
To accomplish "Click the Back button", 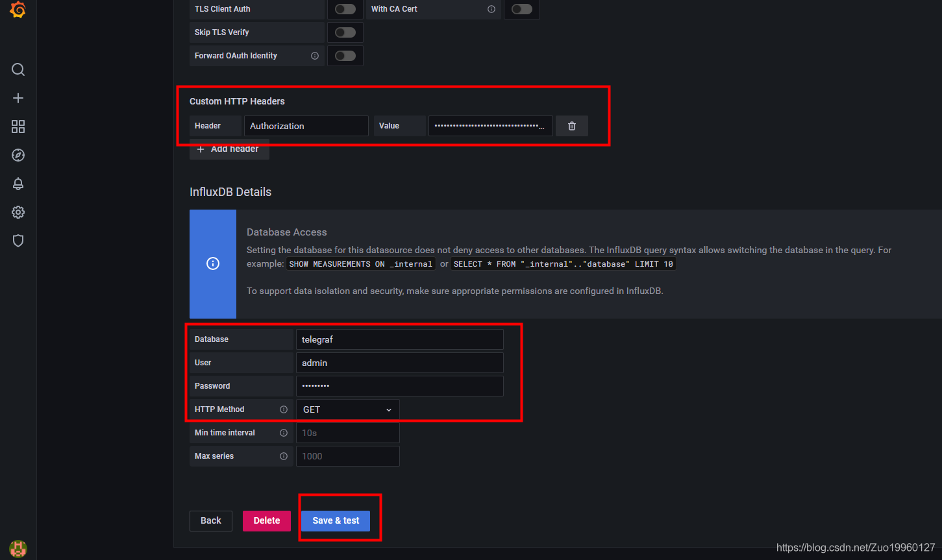I will tap(211, 520).
